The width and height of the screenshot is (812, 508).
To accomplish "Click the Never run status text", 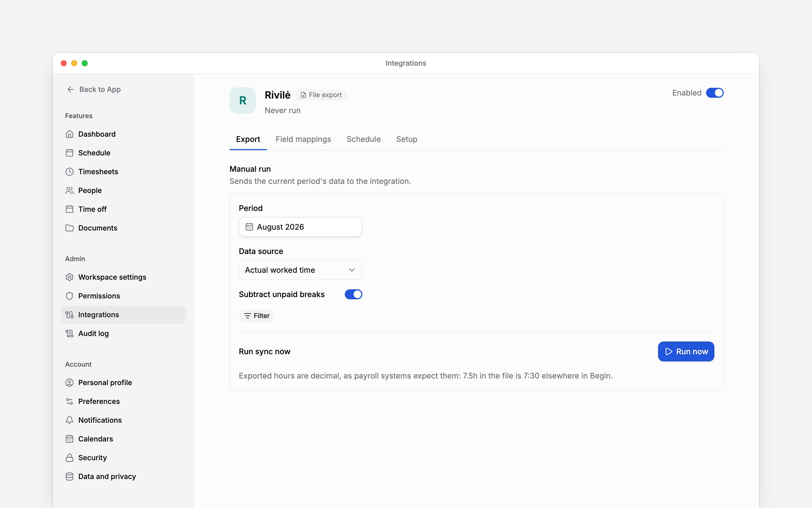I will pos(282,110).
